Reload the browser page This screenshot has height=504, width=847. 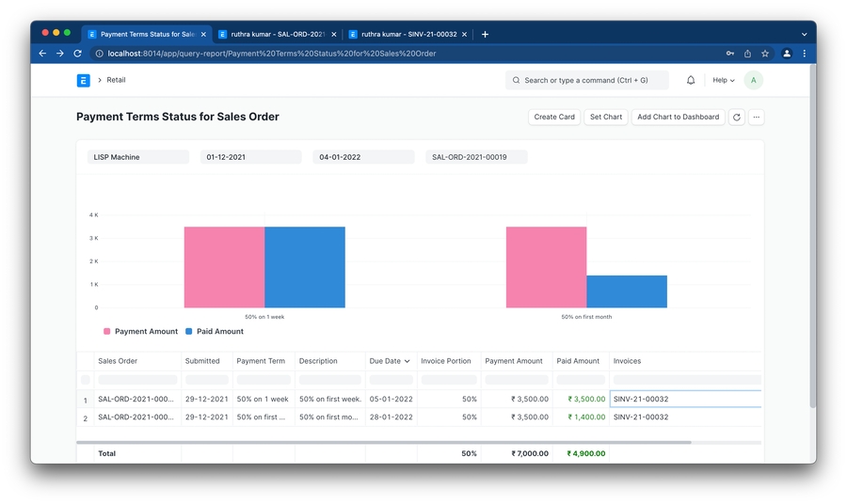click(77, 54)
